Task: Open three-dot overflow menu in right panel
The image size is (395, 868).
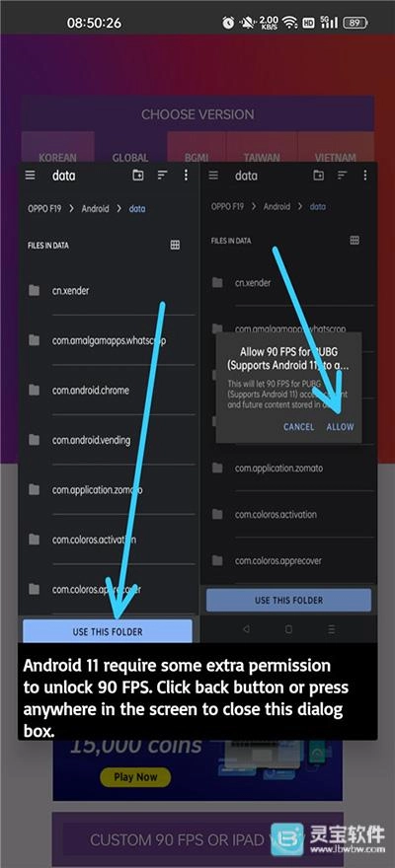Action: (x=364, y=176)
